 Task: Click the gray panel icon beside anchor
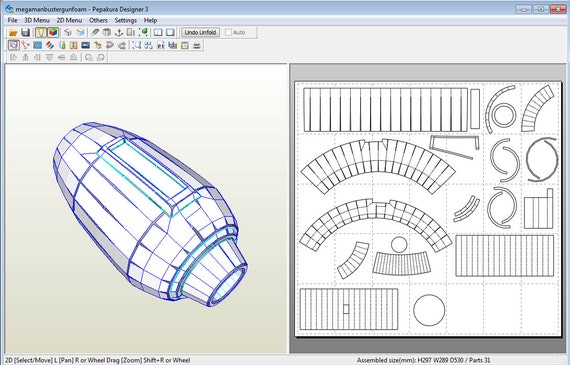(131, 32)
